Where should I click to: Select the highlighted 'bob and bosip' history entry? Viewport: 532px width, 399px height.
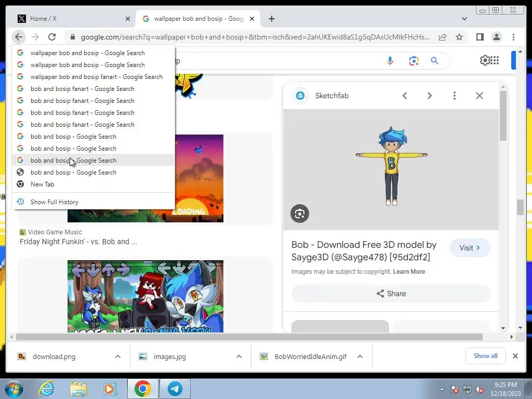coord(94,160)
